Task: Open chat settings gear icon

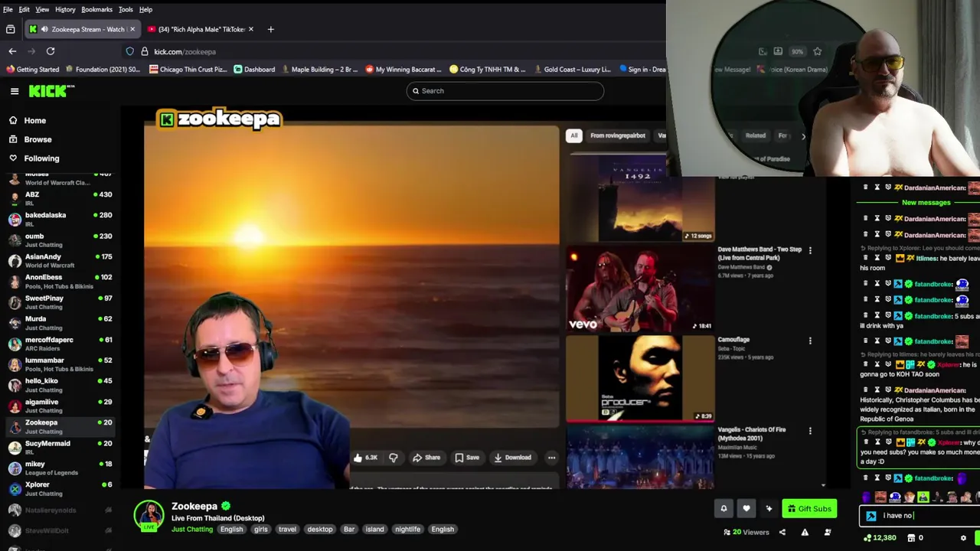Action: click(x=963, y=538)
